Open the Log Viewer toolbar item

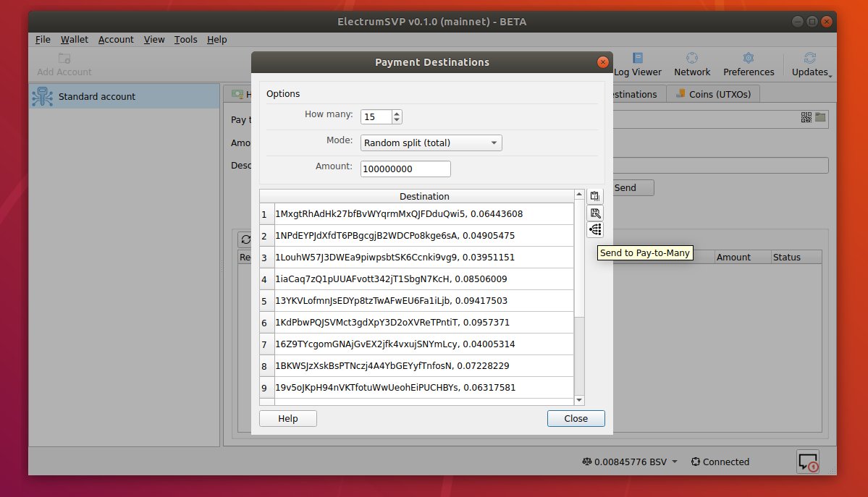point(638,65)
